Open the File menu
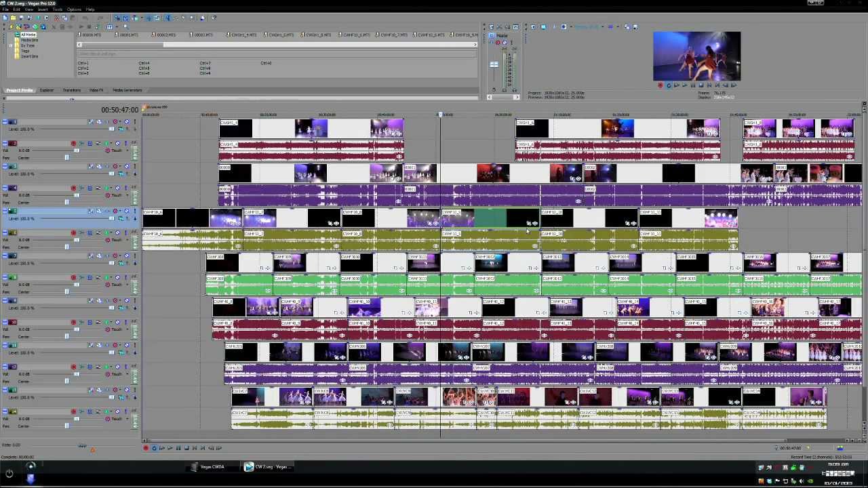The height and width of the screenshot is (488, 868). 5,9
